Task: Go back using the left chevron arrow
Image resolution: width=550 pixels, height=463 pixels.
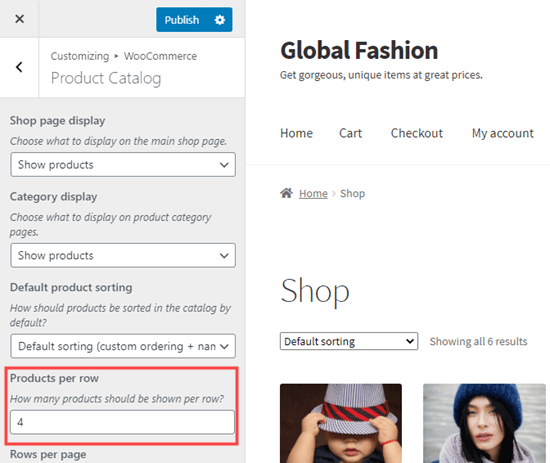Action: (19, 67)
